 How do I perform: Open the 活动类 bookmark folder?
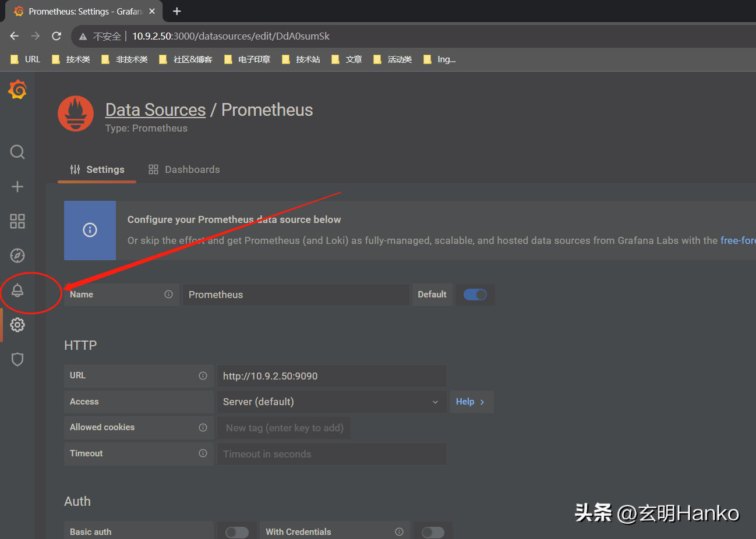pos(393,59)
